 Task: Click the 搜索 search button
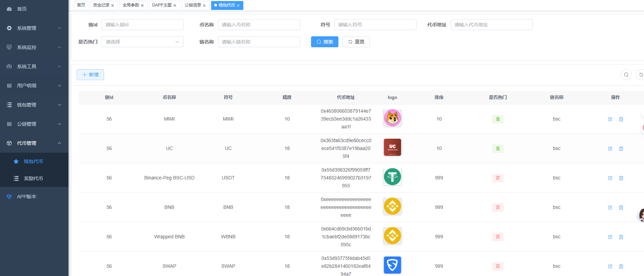pos(324,42)
